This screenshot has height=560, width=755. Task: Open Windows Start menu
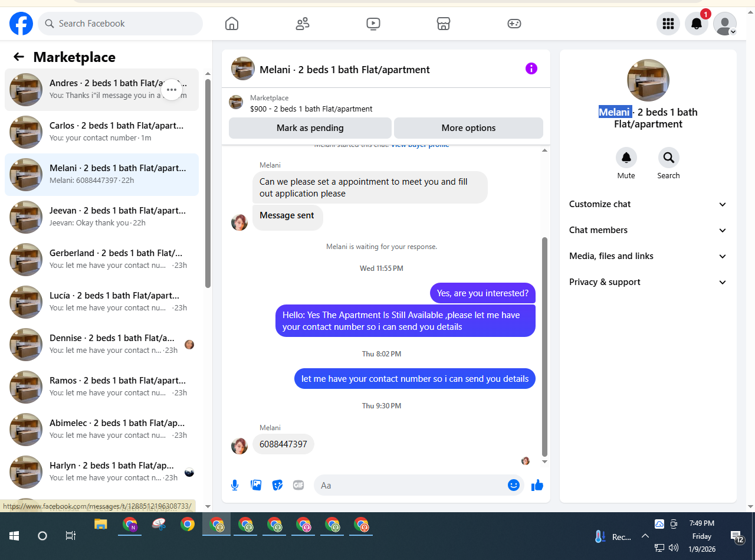tap(14, 536)
